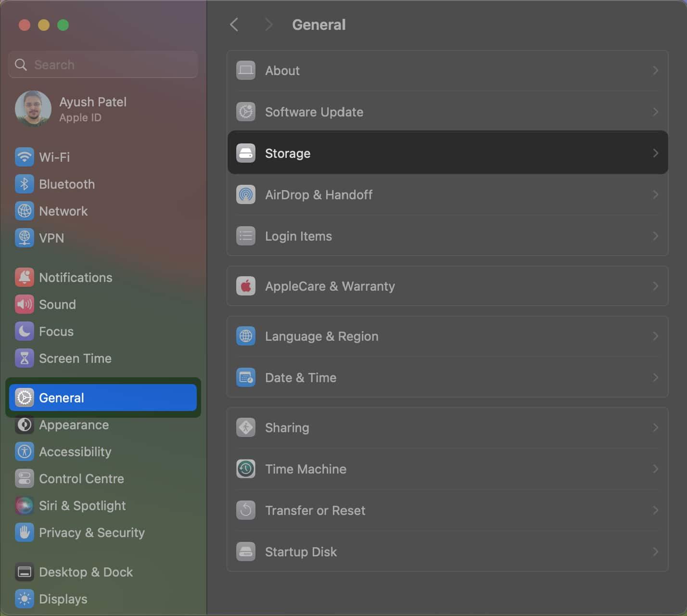Viewport: 687px width, 616px height.
Task: Open the Wi-Fi icon in sidebar
Action: (24, 157)
